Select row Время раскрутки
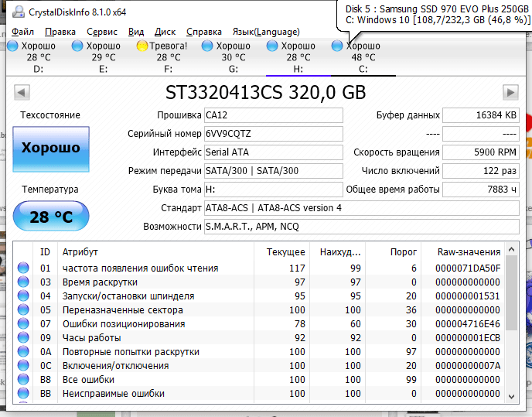532x417 pixels. point(259,282)
